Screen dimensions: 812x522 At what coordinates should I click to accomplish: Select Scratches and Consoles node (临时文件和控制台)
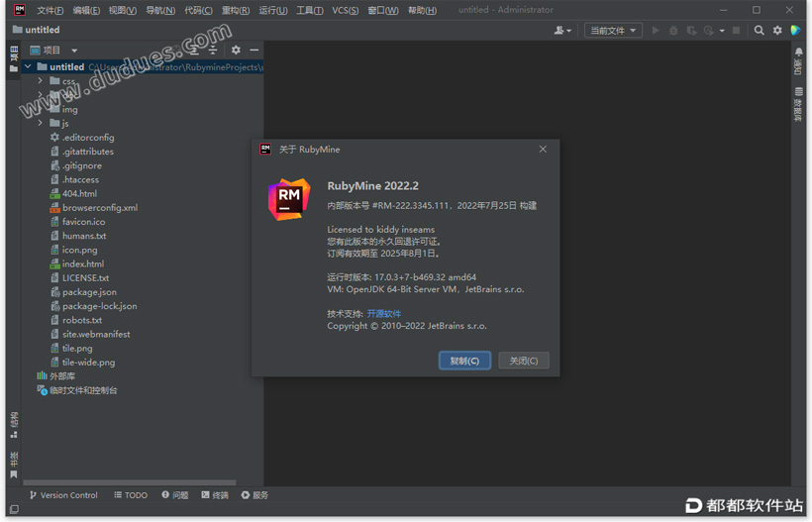(x=76, y=390)
